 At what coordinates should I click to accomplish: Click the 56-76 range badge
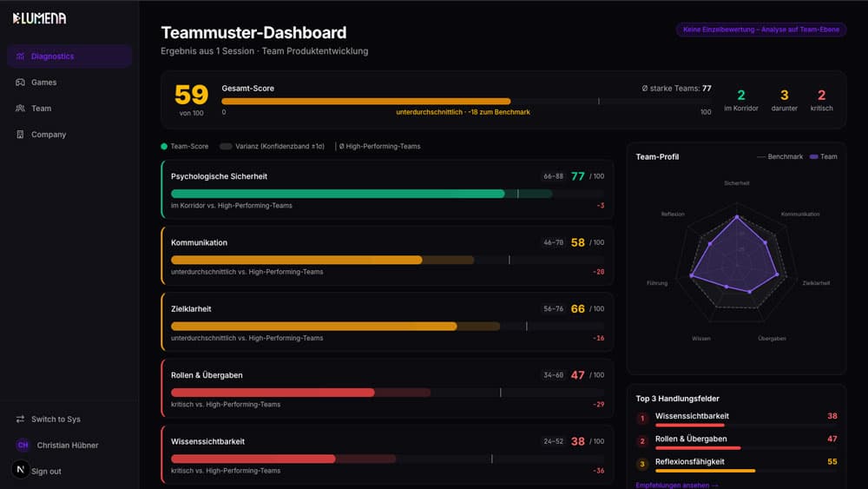click(553, 308)
